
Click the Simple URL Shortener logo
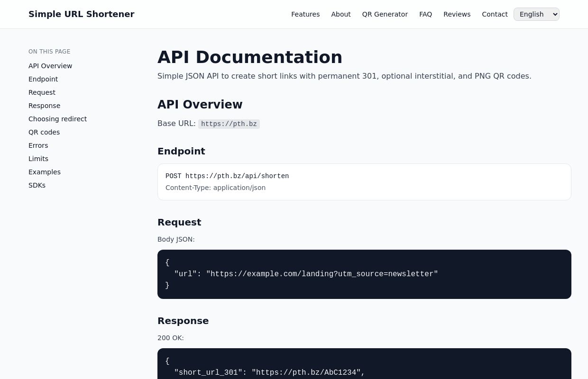click(x=82, y=14)
